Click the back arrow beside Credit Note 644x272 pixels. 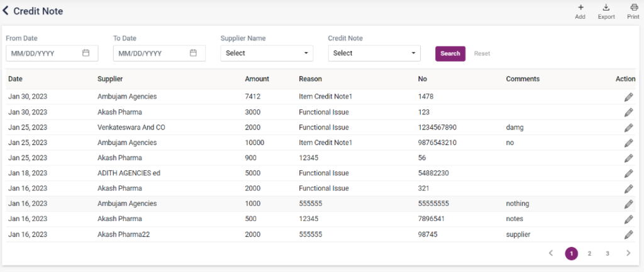click(x=6, y=11)
